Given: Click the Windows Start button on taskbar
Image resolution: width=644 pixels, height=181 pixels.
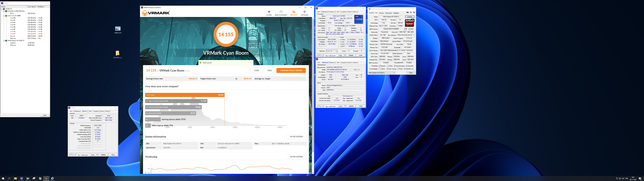Looking at the screenshot, I should 3,178.
